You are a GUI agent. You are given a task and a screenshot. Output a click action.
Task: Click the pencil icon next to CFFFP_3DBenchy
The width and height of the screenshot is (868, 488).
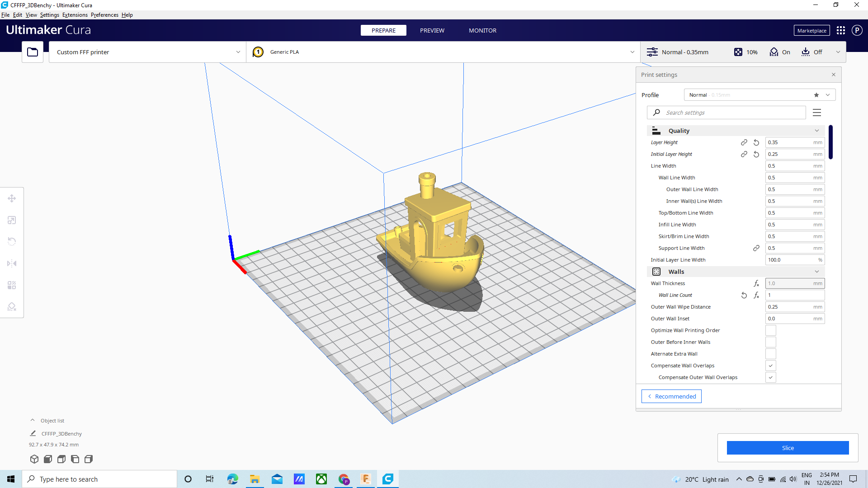[x=33, y=433]
